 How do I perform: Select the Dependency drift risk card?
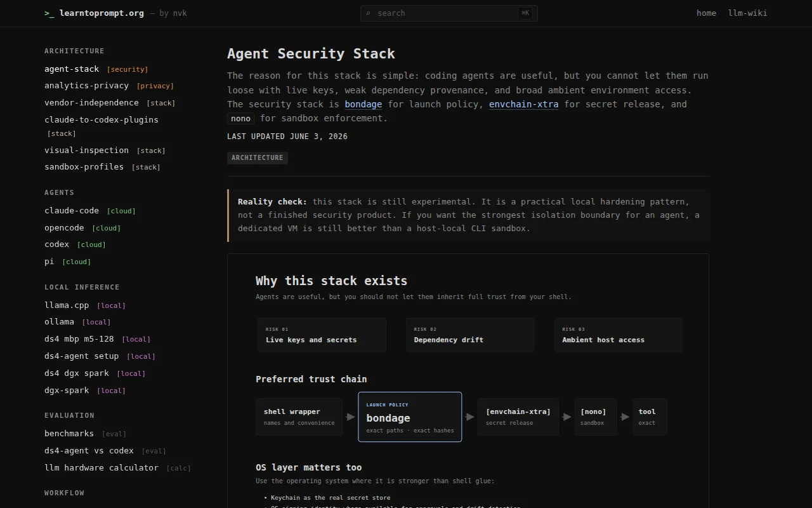coord(470,335)
